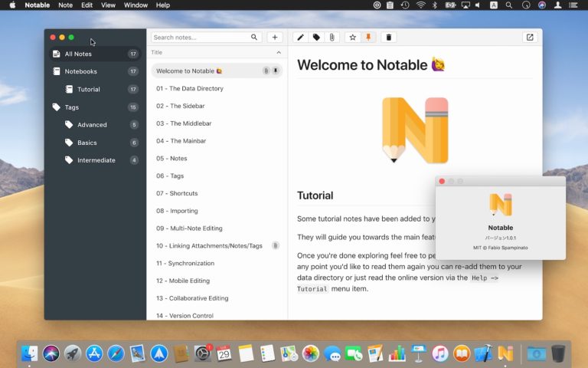Click the attachments paperclip toolbar icon
Viewport: 588px width, 368px height.
[x=332, y=38]
